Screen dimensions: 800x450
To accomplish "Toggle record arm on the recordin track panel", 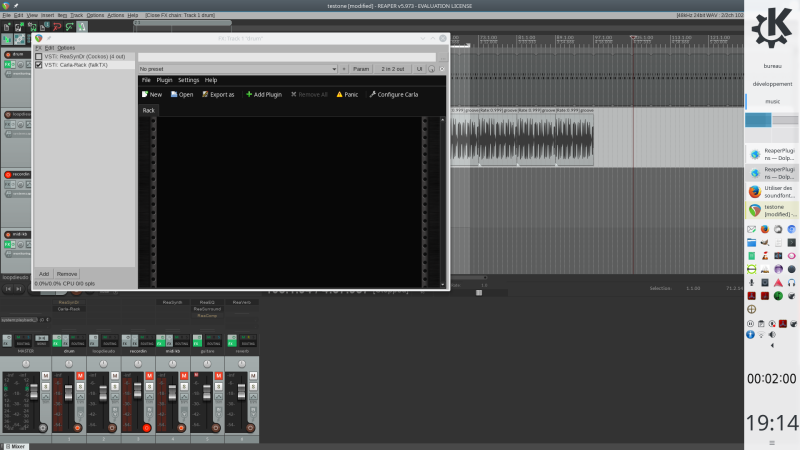I will pyautogui.click(x=8, y=174).
